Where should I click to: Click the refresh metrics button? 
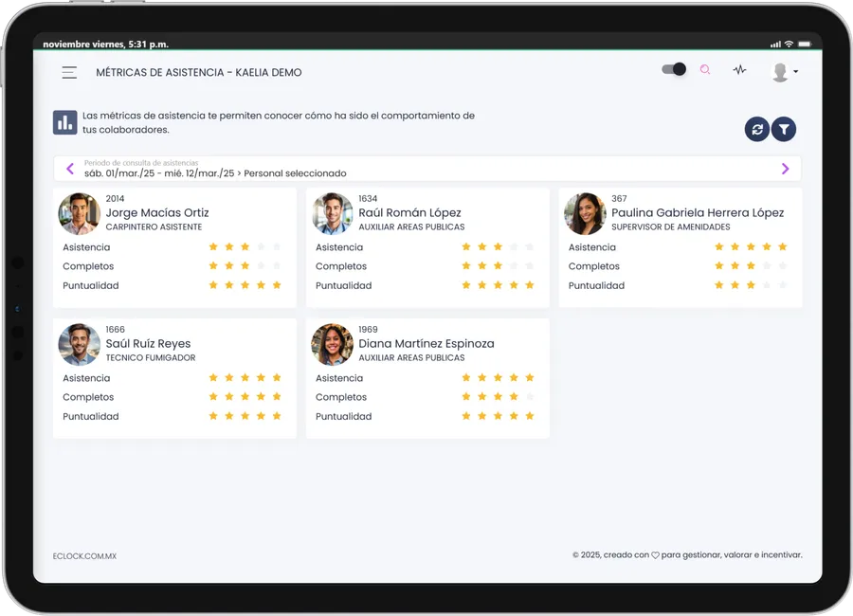756,130
